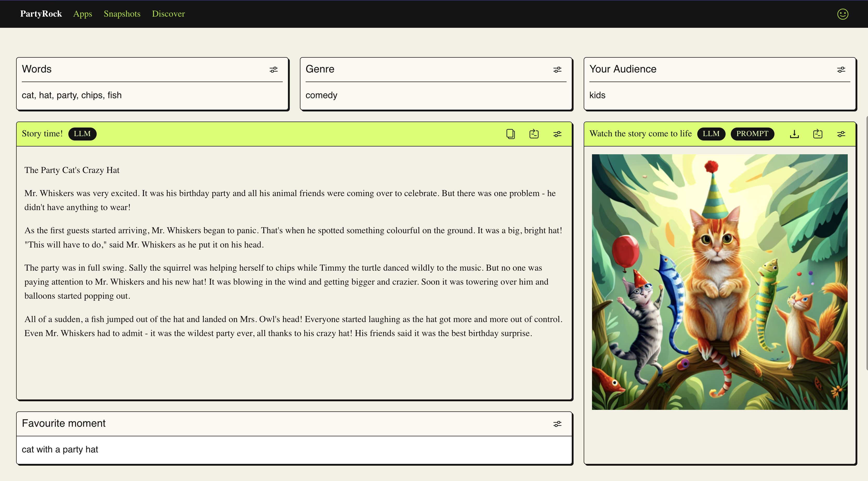This screenshot has height=481, width=868.
Task: Click the regenerate icon in Story time
Action: point(534,134)
